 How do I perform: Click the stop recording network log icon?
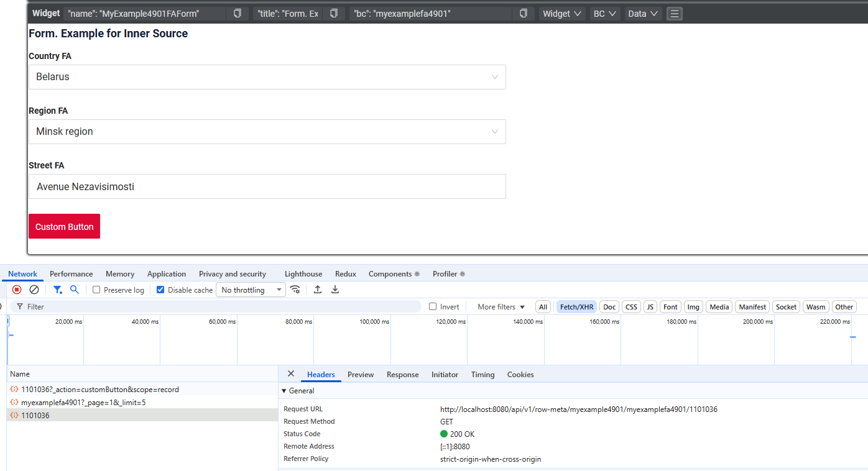pos(17,290)
